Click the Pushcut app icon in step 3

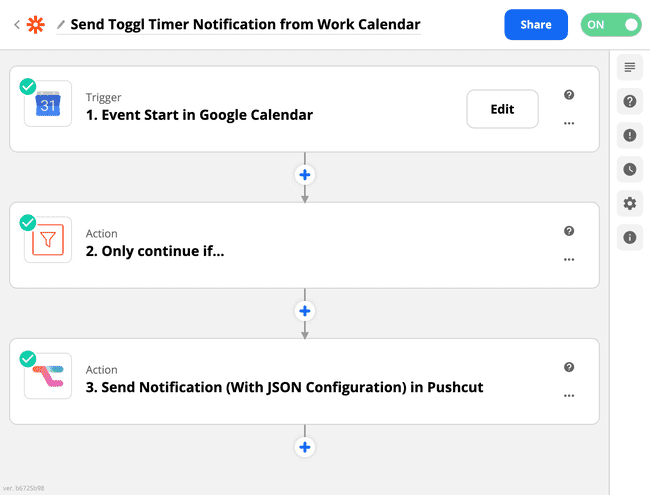click(48, 376)
